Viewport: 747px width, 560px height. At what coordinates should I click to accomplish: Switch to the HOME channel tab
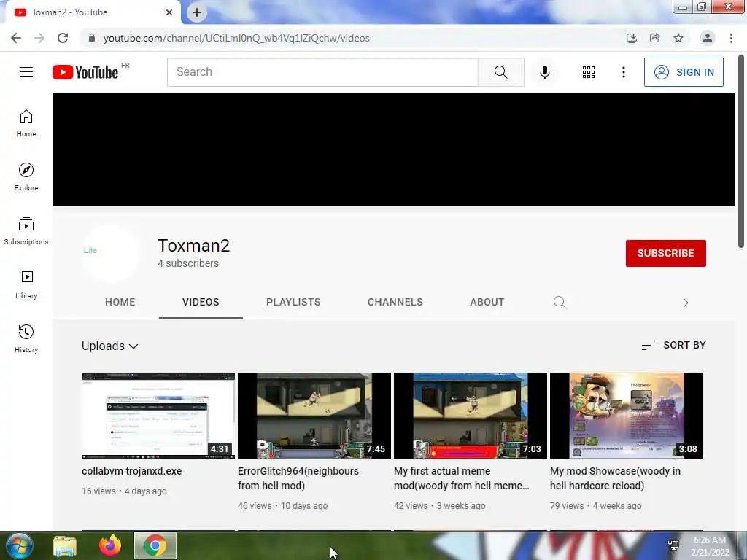pyautogui.click(x=120, y=302)
